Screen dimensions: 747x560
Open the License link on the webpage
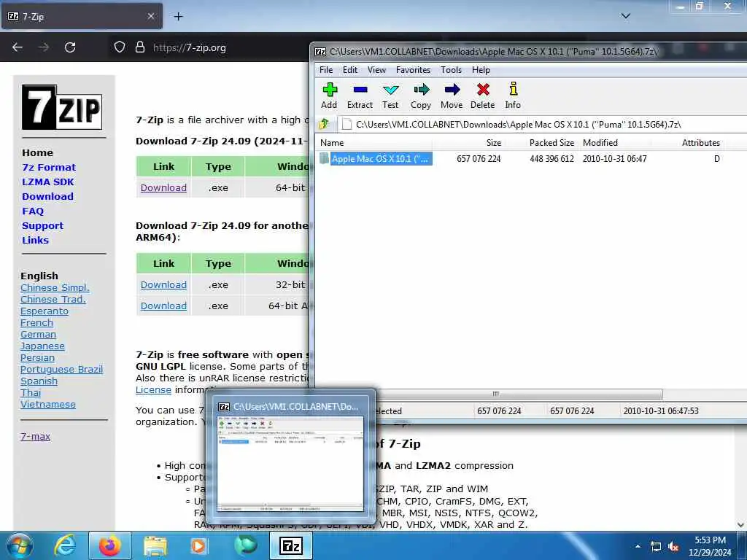click(x=153, y=389)
